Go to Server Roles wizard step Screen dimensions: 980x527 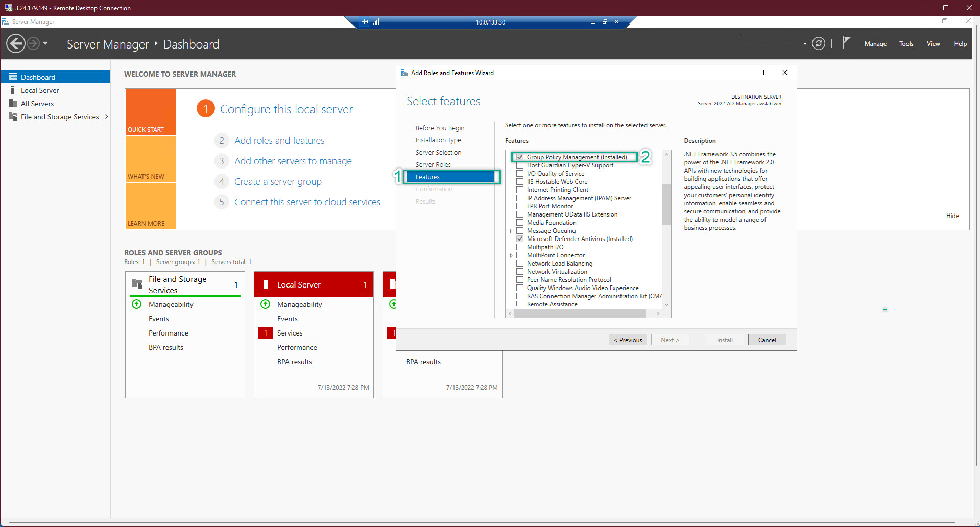click(433, 165)
